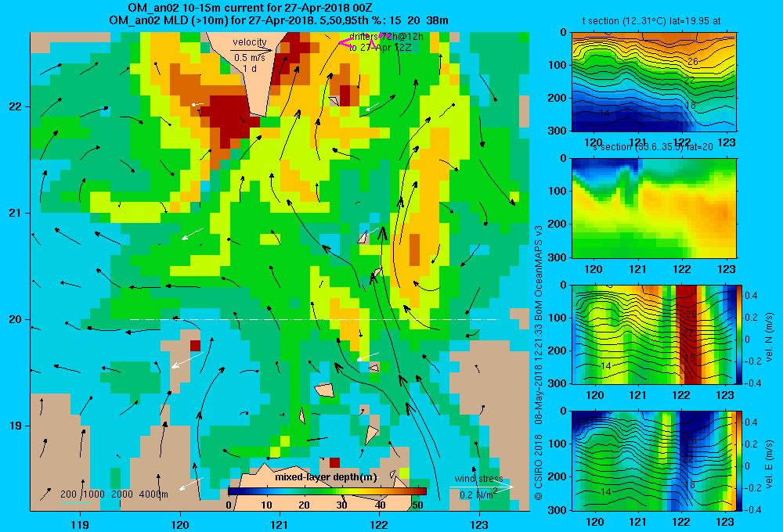Click the '1000' depth contour legend value
The width and height of the screenshot is (783, 532).
(x=94, y=494)
